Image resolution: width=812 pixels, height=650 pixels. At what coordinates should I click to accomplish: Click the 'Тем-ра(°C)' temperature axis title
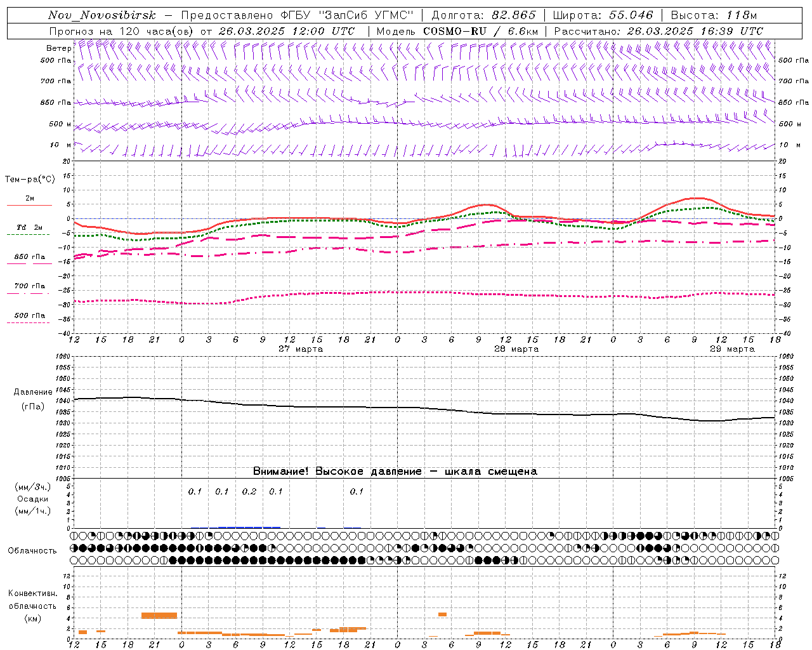pos(30,179)
